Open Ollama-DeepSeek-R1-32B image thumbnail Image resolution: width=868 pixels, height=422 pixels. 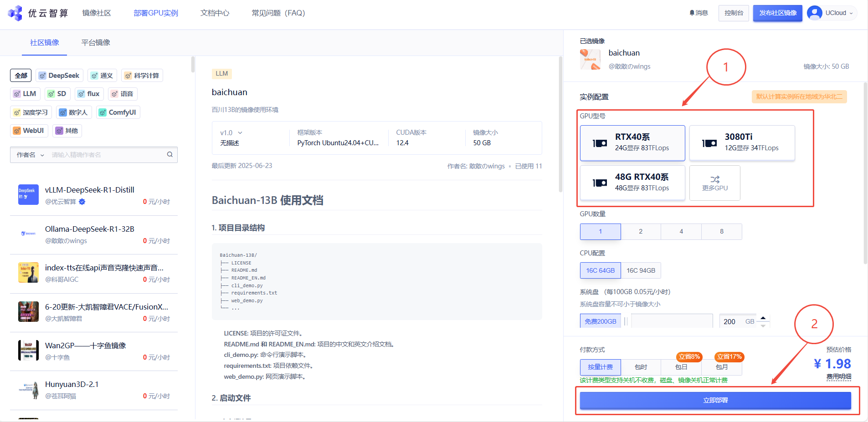pos(28,234)
